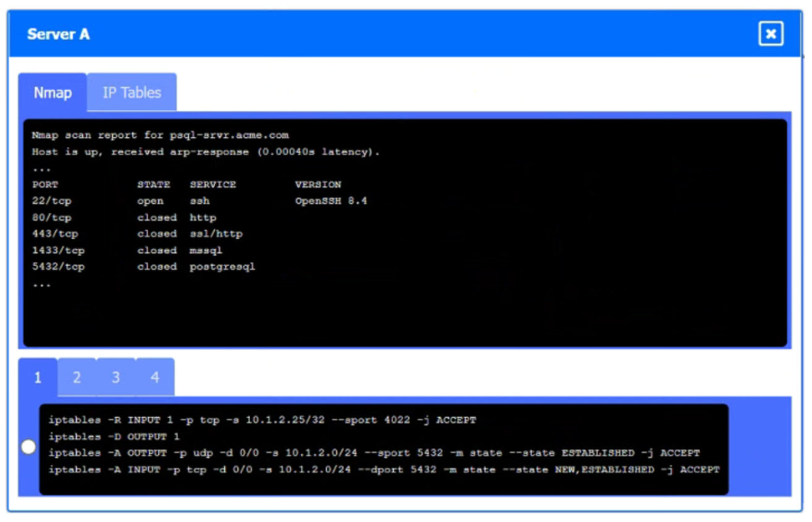Click the 'iptables -A OUTPUT -p udp' command
812x522 pixels.
coord(374,453)
